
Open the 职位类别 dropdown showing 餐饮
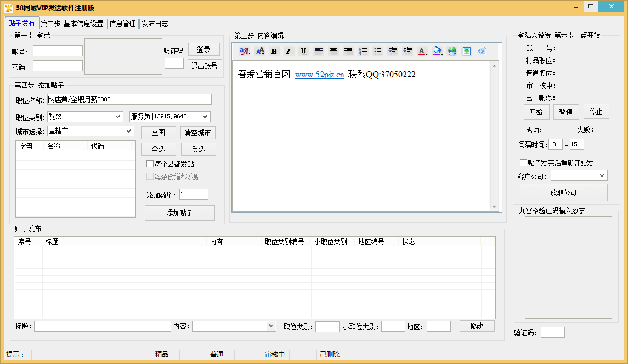tap(84, 117)
